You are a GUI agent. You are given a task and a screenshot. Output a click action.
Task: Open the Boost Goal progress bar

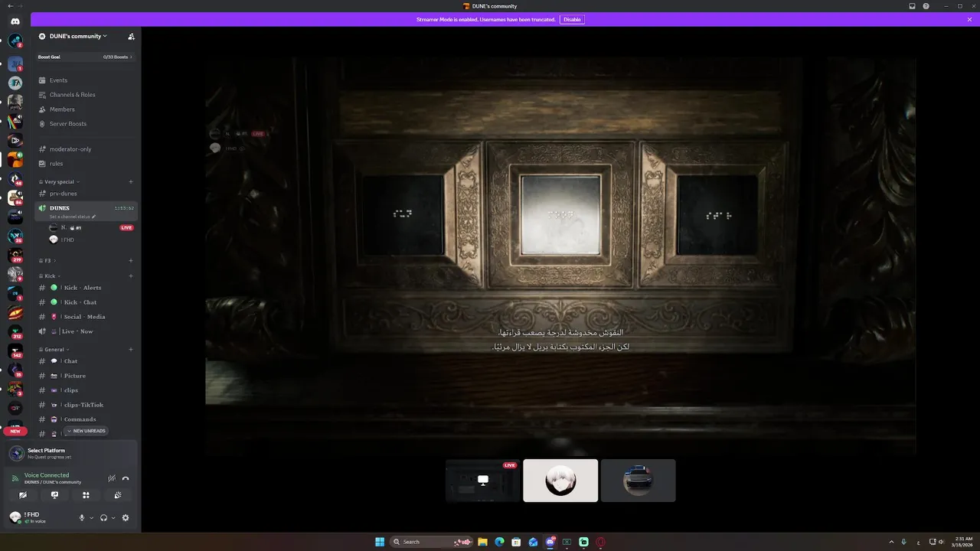click(86, 57)
